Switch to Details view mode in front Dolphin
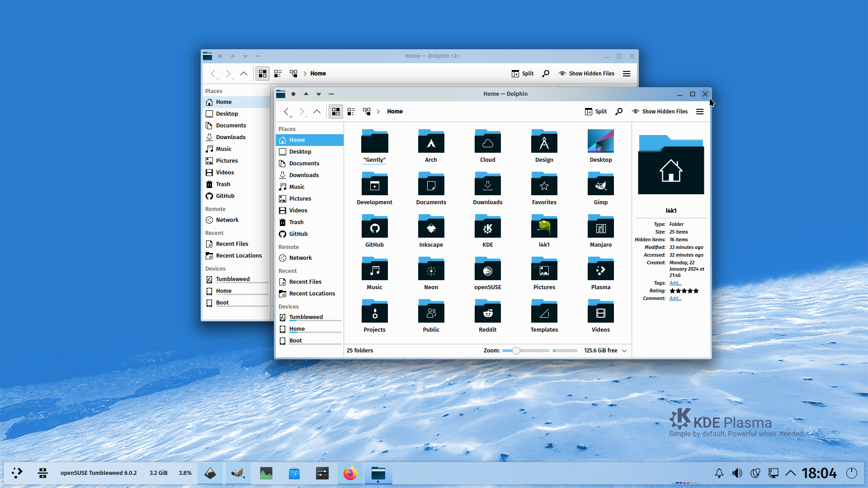The image size is (868, 488). pos(367,112)
